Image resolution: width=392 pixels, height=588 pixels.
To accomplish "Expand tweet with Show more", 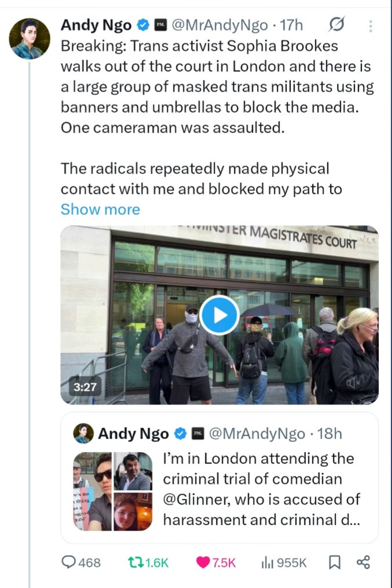I will 100,209.
